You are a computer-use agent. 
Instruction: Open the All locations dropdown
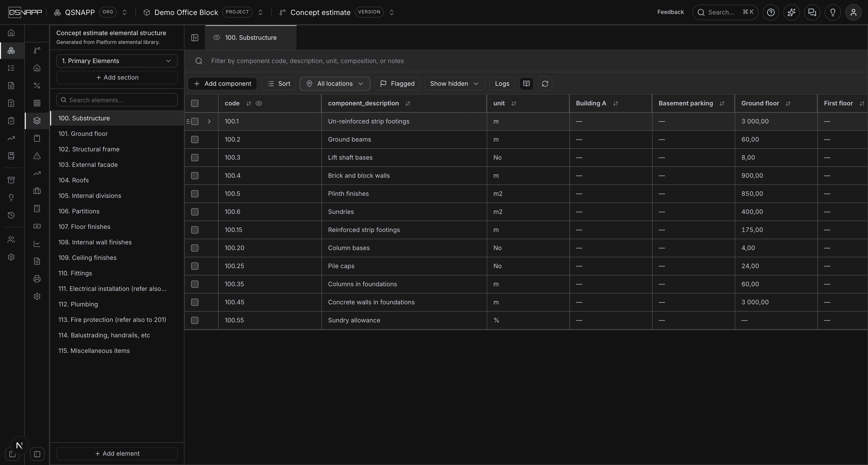point(335,83)
